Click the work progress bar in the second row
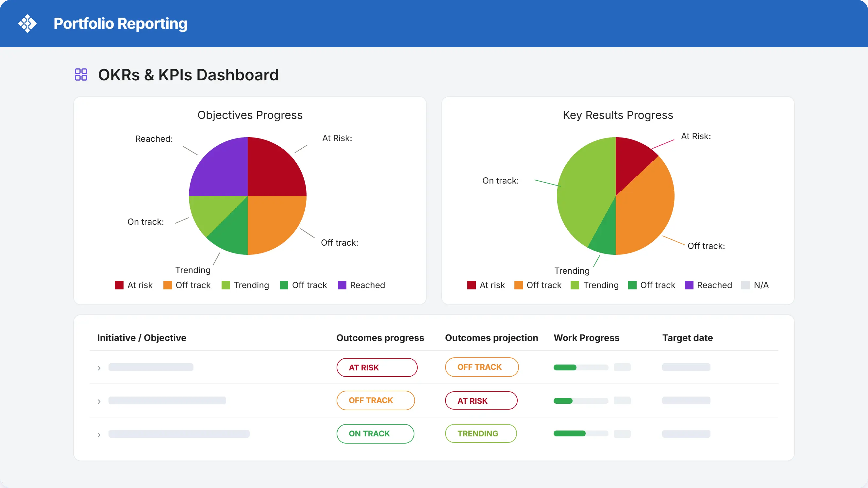The width and height of the screenshot is (868, 488). (x=581, y=401)
